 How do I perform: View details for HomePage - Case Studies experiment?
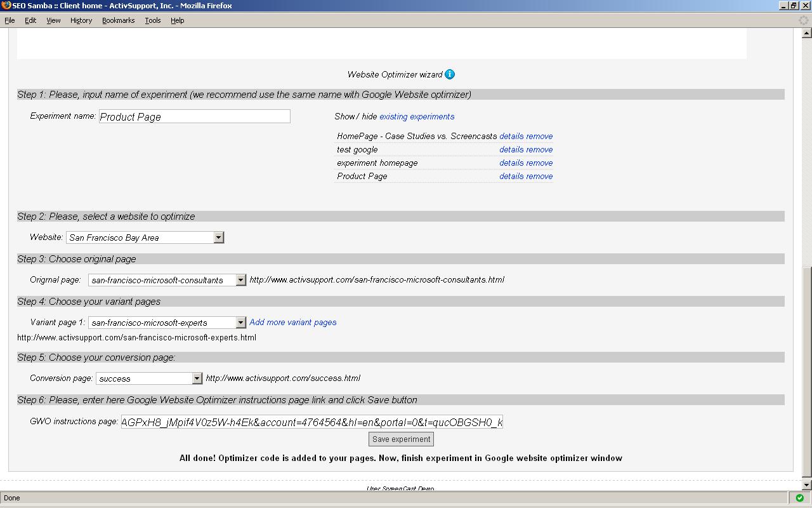(x=511, y=137)
